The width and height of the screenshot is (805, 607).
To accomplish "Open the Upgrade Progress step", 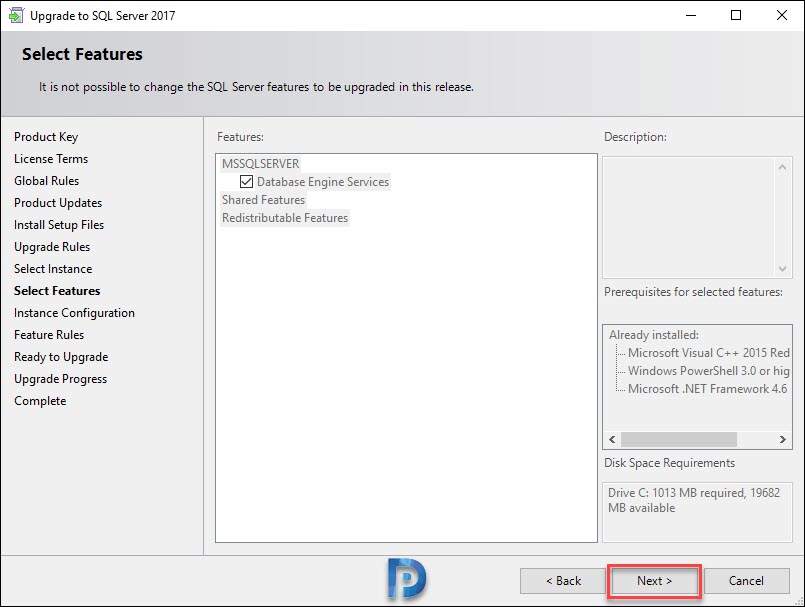I will [x=61, y=379].
